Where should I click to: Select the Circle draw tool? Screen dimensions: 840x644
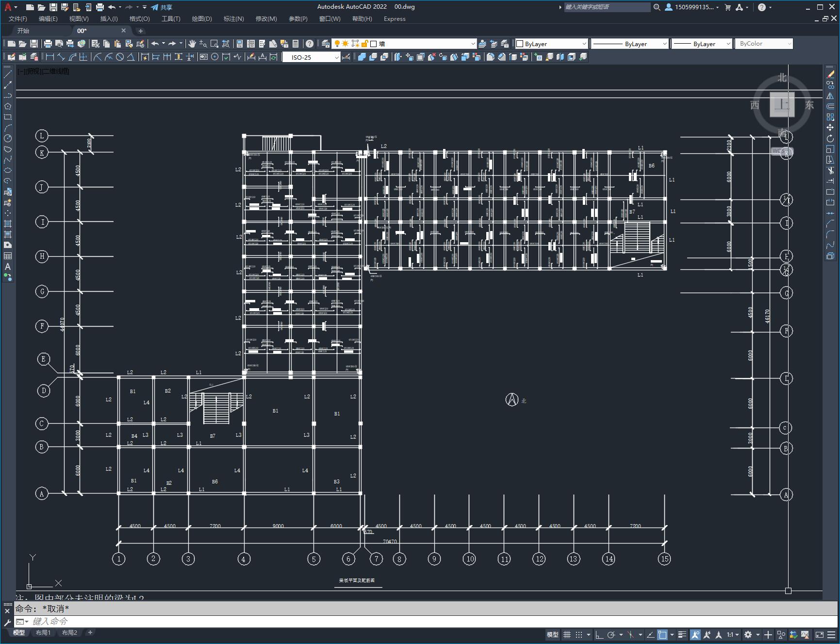click(x=8, y=138)
